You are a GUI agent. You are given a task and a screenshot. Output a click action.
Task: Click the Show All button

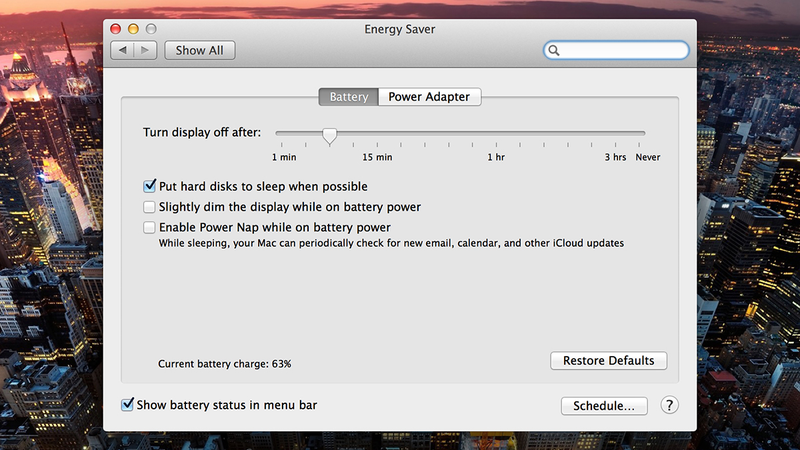tap(199, 50)
